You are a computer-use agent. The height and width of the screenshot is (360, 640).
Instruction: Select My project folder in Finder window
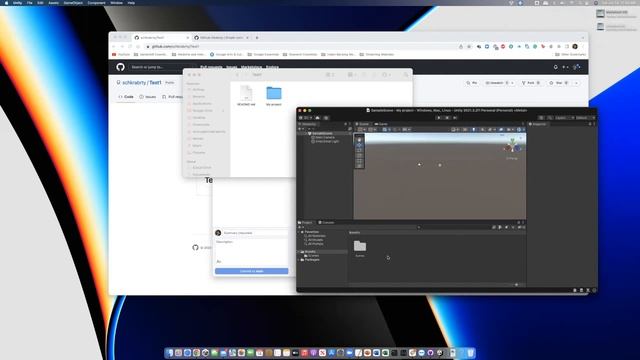(273, 96)
